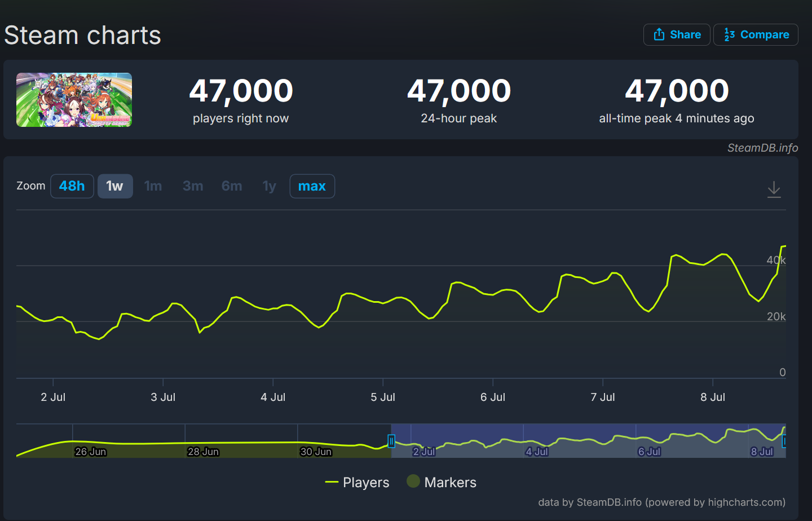Click the 40k y-axis label
This screenshot has height=521, width=812.
coord(776,260)
